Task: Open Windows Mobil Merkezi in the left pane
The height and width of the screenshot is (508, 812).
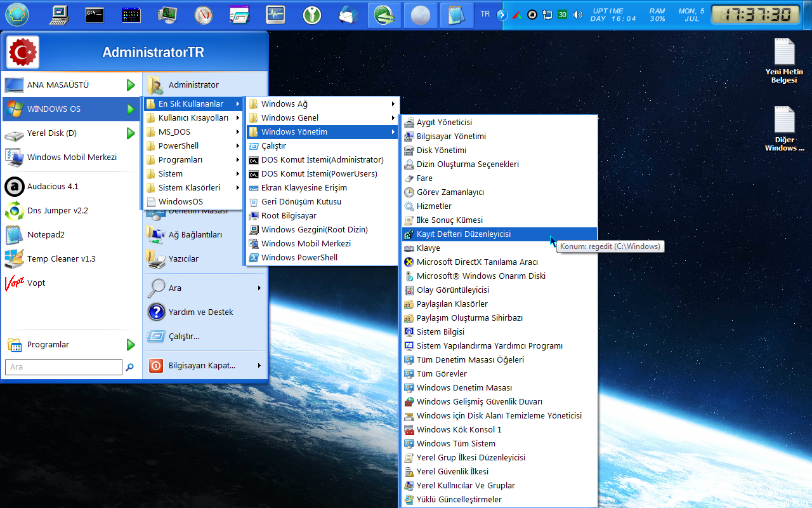Action: pos(71,157)
